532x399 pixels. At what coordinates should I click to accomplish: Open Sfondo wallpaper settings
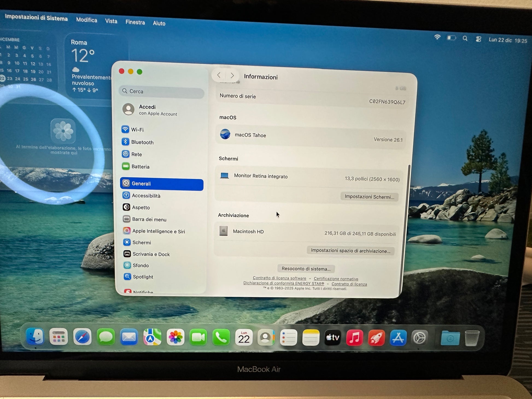(140, 265)
